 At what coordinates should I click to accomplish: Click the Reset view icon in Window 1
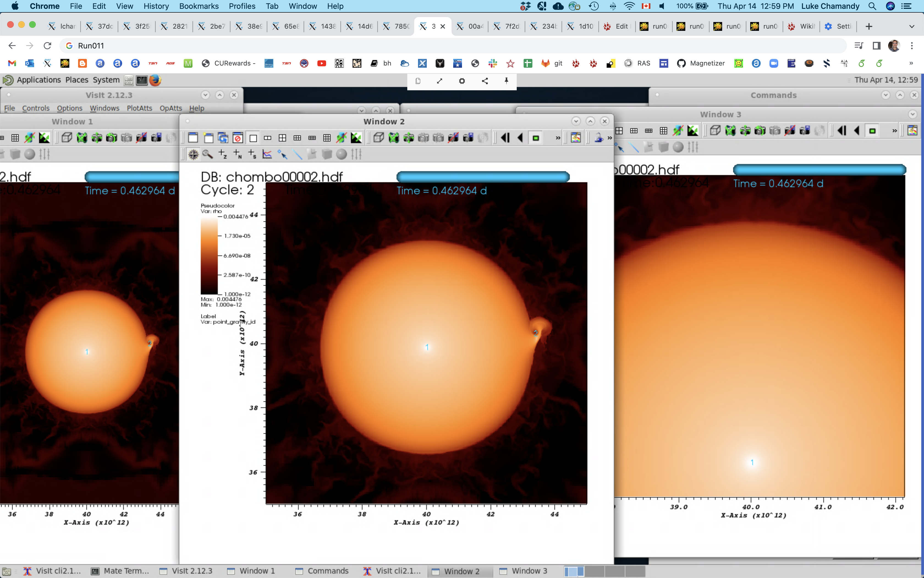[82, 138]
